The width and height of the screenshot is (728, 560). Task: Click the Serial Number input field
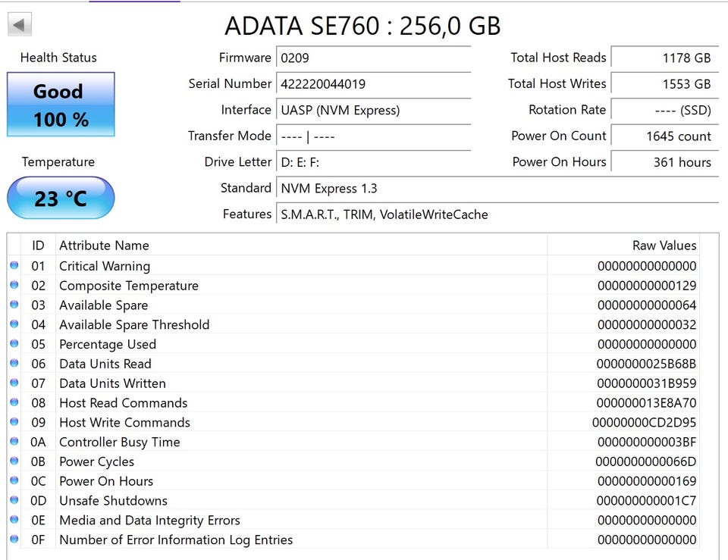pos(373,84)
